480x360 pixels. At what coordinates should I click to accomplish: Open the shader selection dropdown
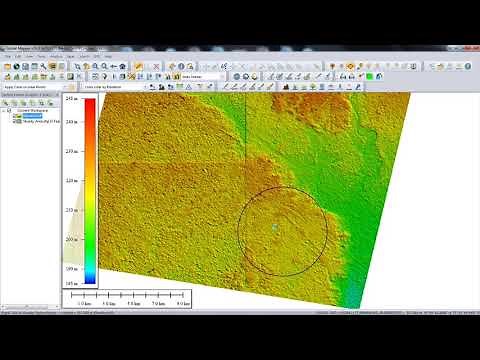[x=202, y=77]
